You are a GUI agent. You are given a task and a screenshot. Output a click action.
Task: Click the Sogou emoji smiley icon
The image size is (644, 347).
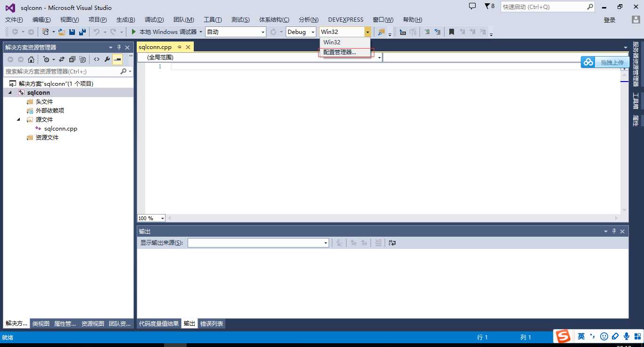click(x=604, y=337)
